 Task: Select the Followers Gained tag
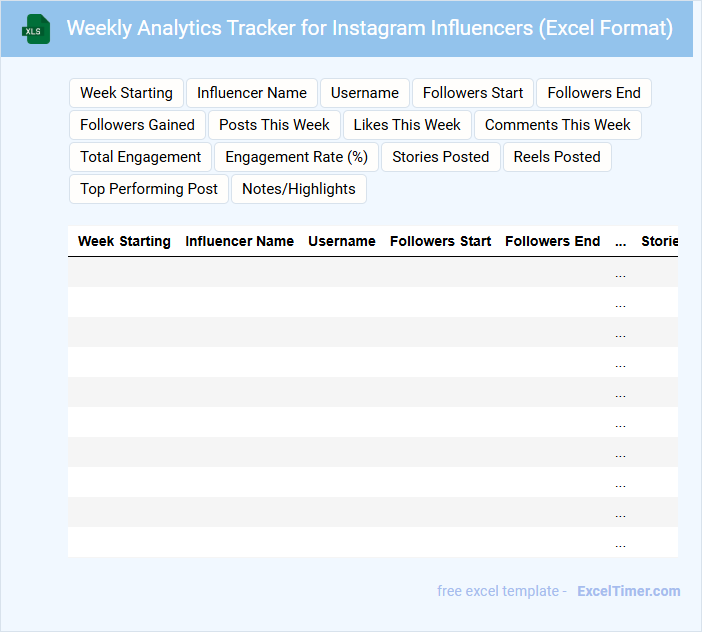tap(138, 125)
